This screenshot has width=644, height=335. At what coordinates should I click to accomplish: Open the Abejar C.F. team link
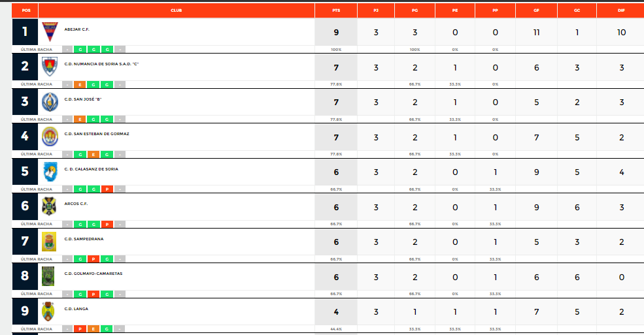tap(76, 29)
